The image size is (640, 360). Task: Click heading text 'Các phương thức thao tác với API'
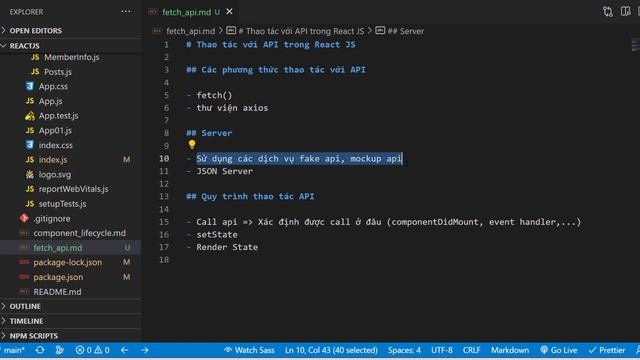[283, 70]
